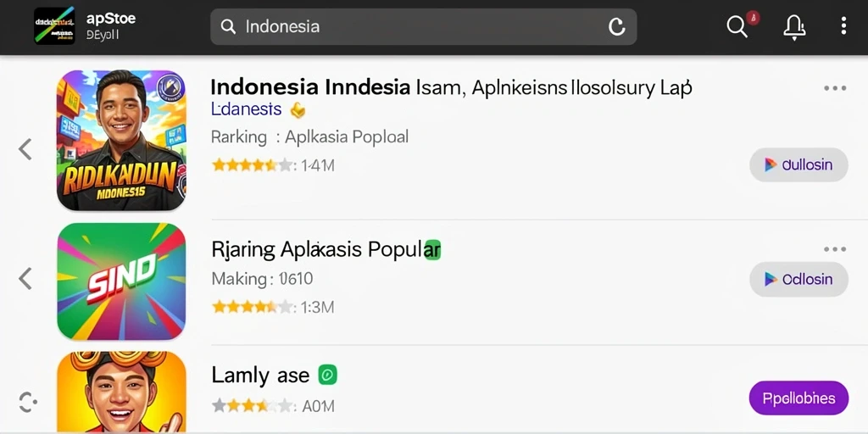Open more options for Rjaring Aplakasis Popular
The image size is (868, 434).
pyautogui.click(x=835, y=250)
